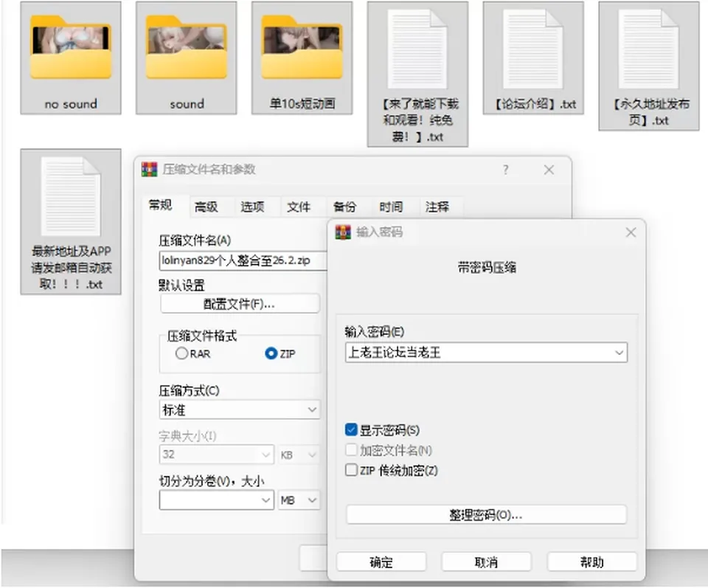Viewport: 708px width, 588px height.
Task: Select the 【来了就能下载和观看！纯免费！】.txt file
Action: (x=417, y=74)
